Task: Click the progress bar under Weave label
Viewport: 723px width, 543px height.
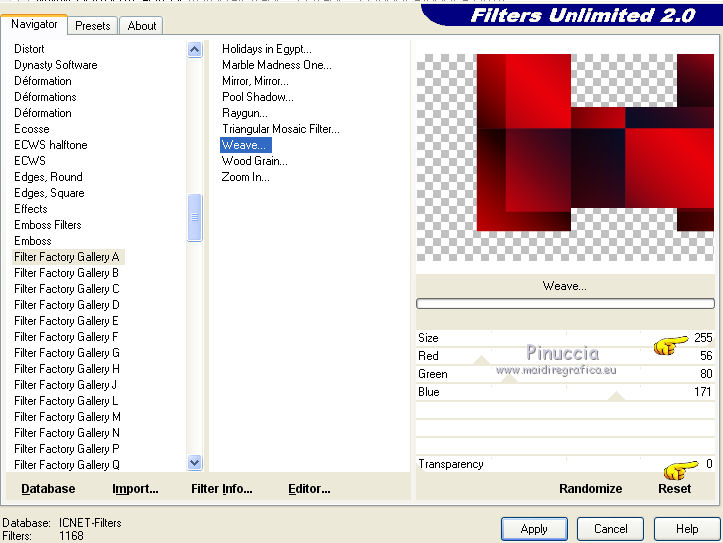Action: 565,303
